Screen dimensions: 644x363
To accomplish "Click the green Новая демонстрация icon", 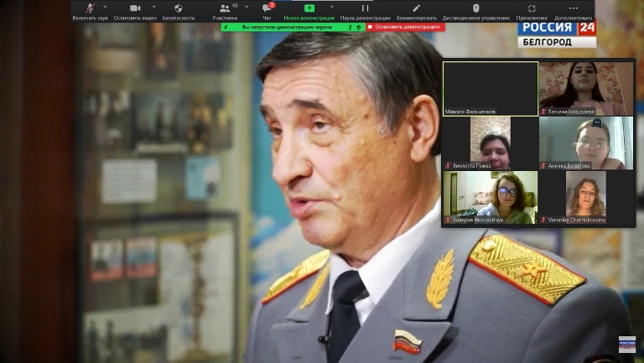I will 309,8.
